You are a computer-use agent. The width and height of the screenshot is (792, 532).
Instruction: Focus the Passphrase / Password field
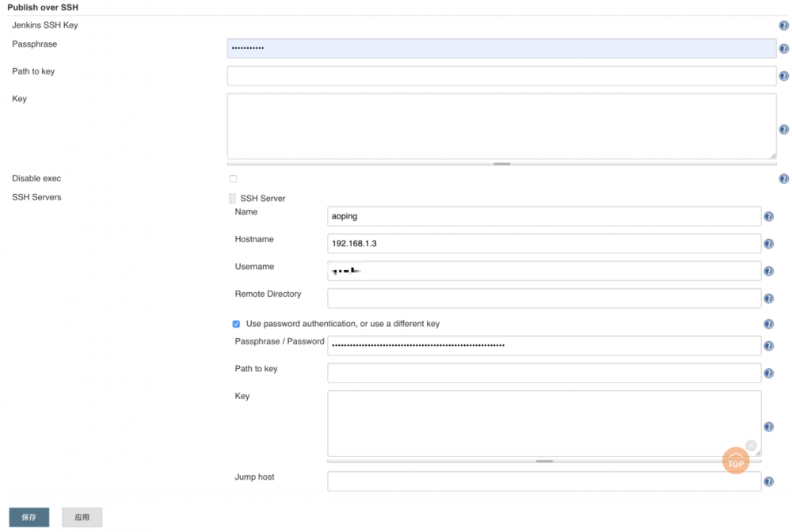click(x=544, y=346)
